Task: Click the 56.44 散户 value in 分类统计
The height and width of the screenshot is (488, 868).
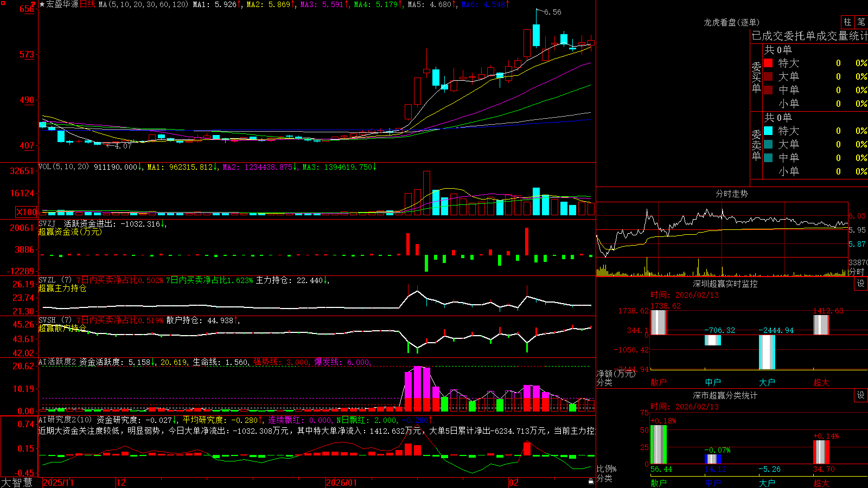Action: [661, 469]
